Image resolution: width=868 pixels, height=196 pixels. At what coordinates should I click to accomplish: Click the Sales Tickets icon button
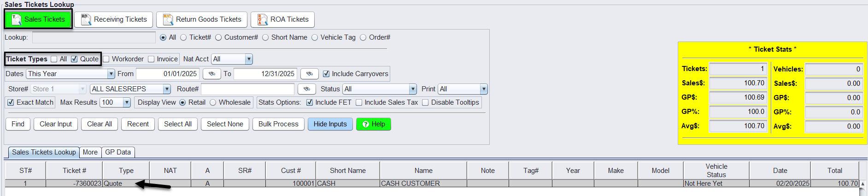38,19
